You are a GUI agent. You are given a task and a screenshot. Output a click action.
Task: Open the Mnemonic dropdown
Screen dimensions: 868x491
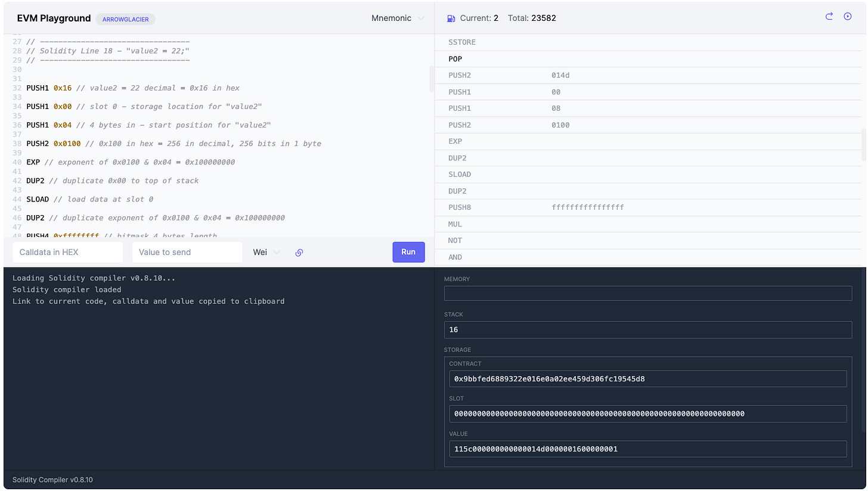pos(397,18)
